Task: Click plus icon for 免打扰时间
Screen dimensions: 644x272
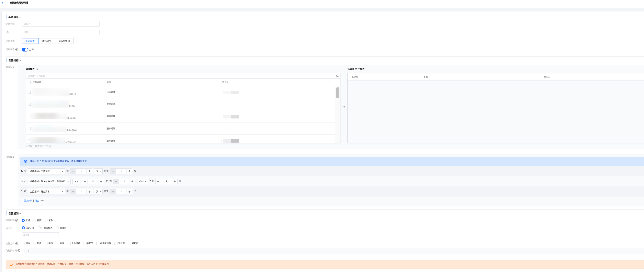Action: click(x=28, y=251)
